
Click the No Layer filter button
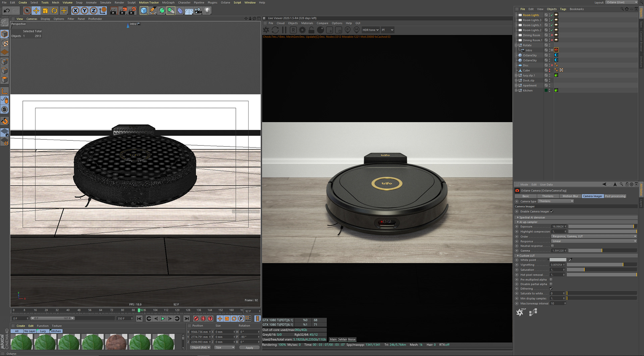click(30, 331)
